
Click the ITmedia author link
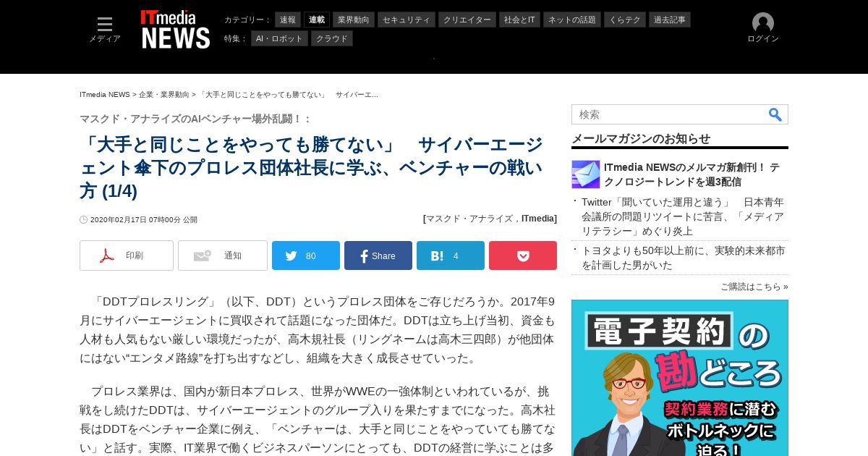(537, 219)
